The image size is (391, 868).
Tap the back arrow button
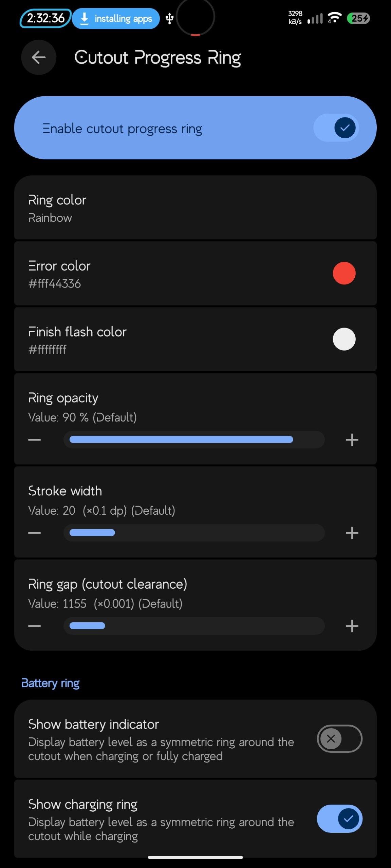(x=39, y=57)
